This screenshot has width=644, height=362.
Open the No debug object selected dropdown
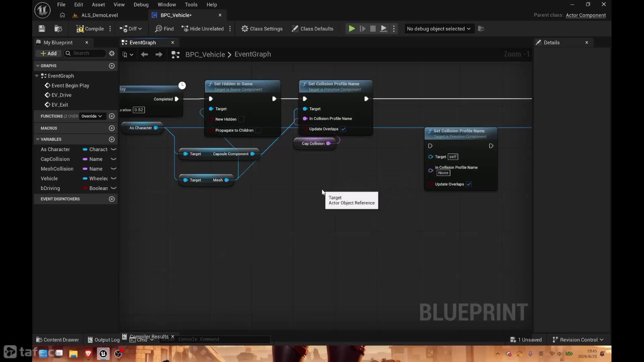coord(439,29)
